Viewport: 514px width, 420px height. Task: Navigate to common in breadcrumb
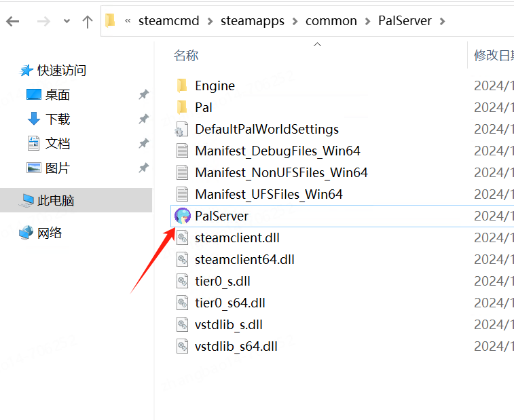click(x=331, y=21)
